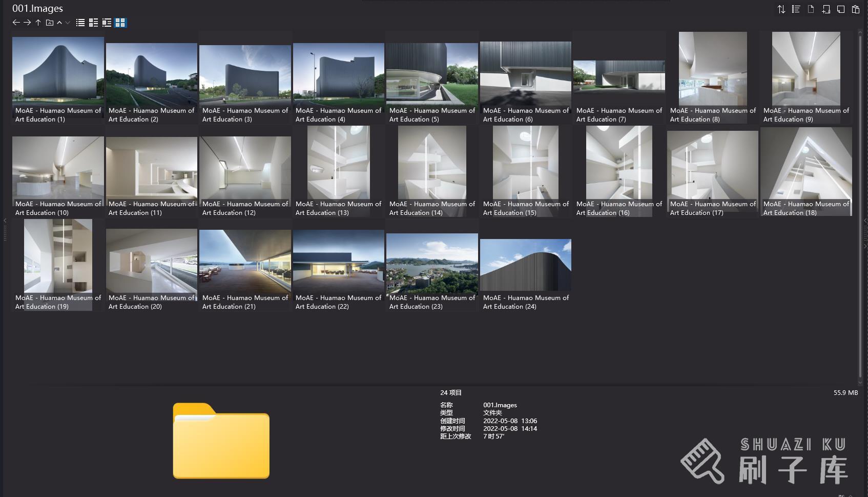Click the add-page icon with plus sign

826,9
